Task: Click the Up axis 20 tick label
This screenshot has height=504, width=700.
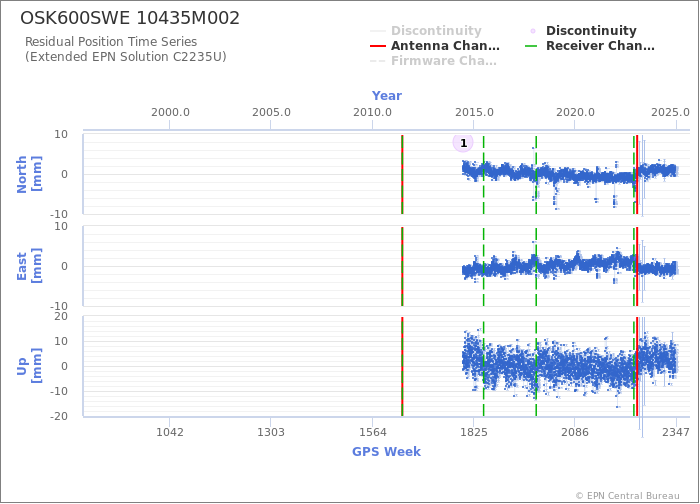Action: (x=61, y=317)
